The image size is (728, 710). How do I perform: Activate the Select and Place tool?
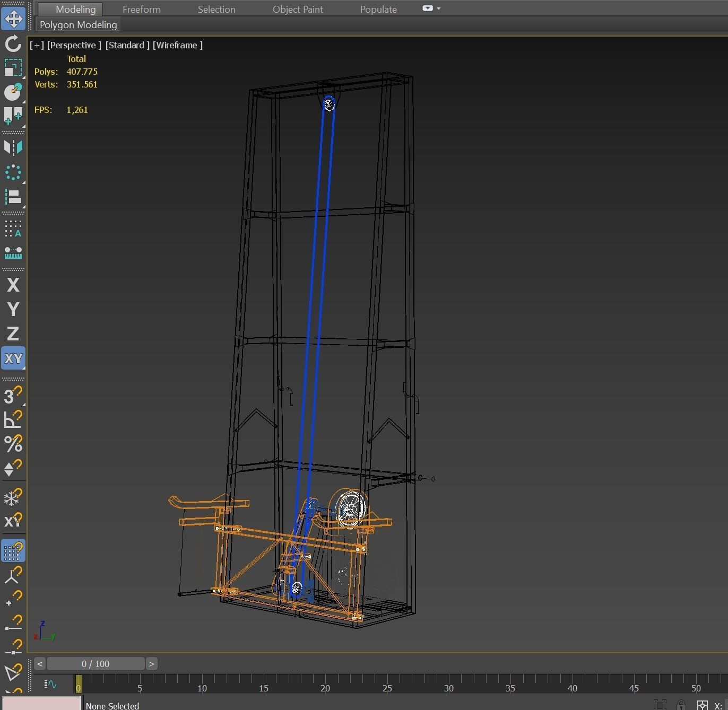tap(13, 92)
